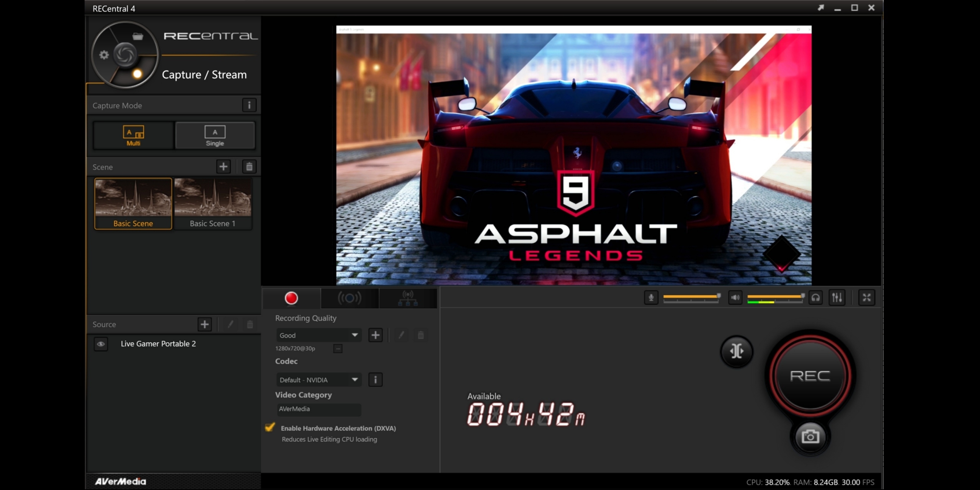The height and width of the screenshot is (490, 980).
Task: Open the file manager folder icon
Action: click(138, 36)
